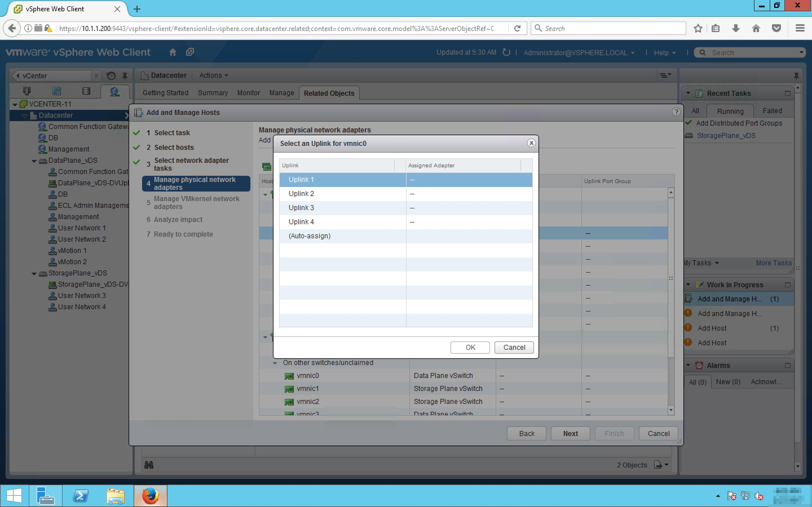The width and height of the screenshot is (812, 507).
Task: Collapse On other switches/unclaimed group
Action: [275, 363]
